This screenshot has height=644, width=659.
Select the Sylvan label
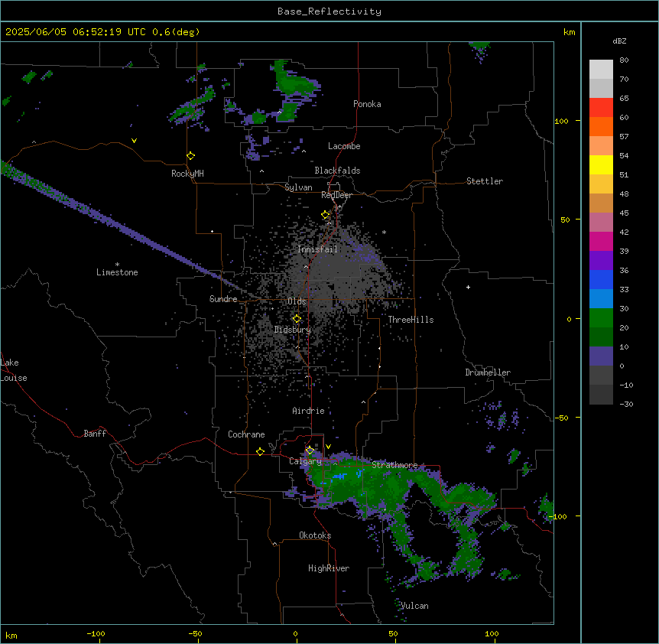coord(298,187)
